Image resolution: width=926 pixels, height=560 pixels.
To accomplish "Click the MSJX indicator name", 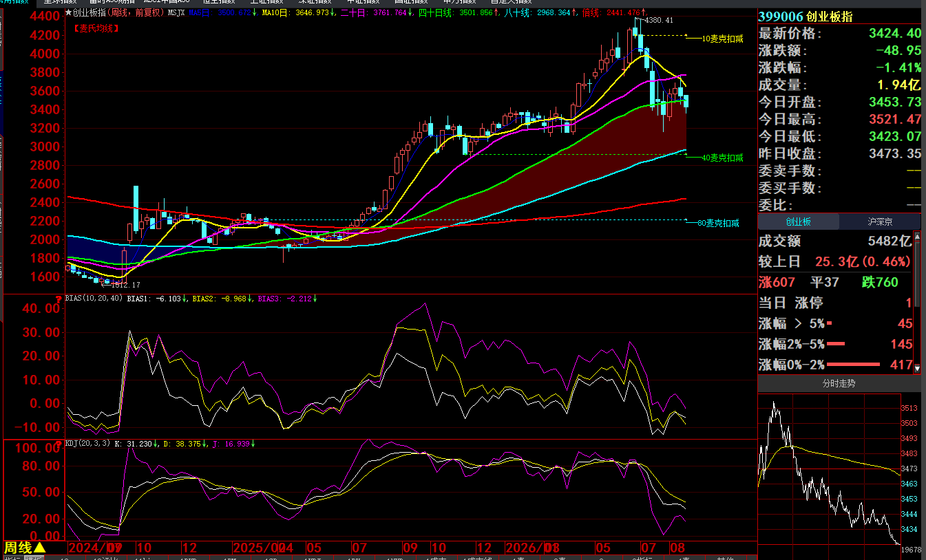I will point(176,12).
